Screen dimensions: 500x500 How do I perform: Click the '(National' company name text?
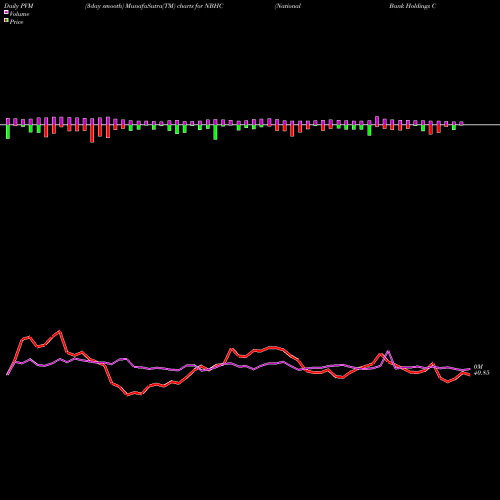click(x=288, y=6)
